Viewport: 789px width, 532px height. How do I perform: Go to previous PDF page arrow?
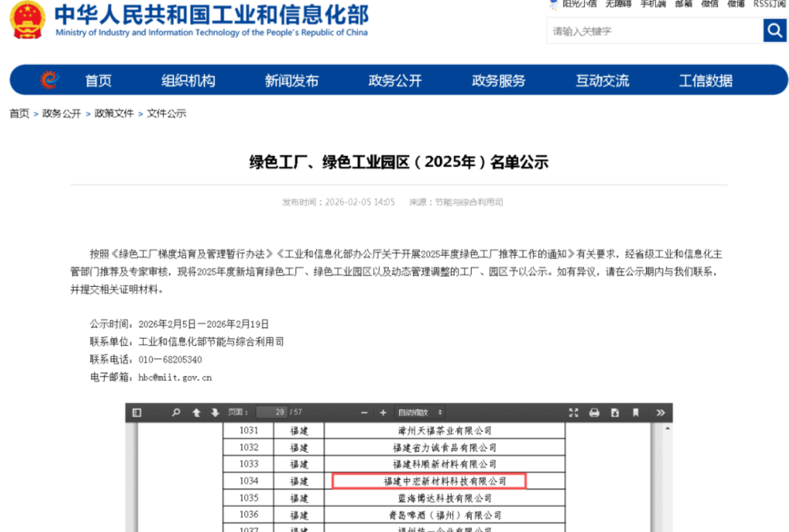coord(196,412)
